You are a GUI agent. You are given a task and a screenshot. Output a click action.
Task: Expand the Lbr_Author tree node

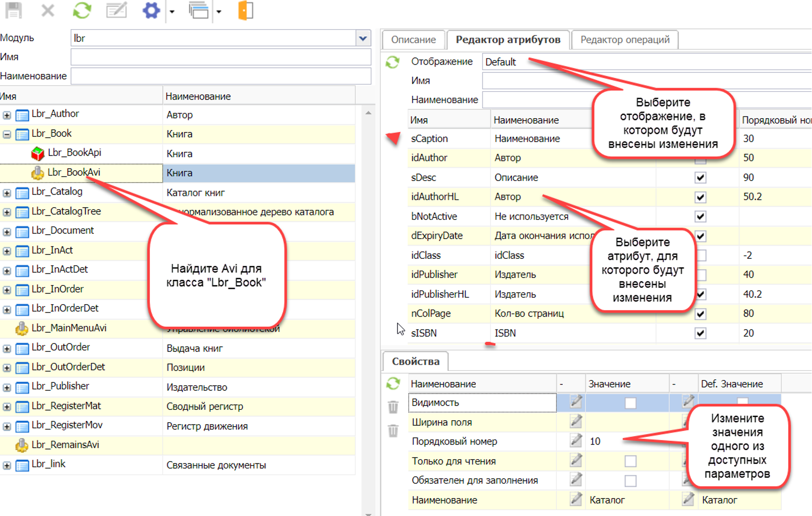(x=7, y=115)
